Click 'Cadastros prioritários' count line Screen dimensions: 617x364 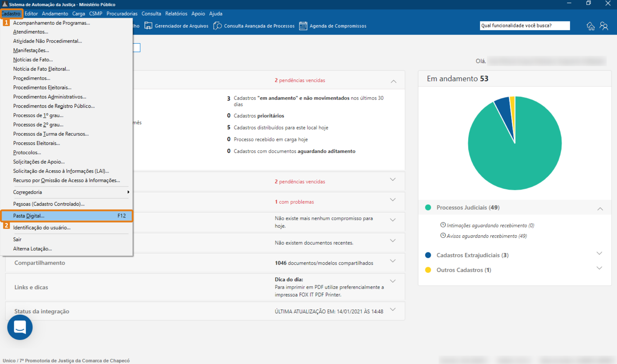point(259,115)
